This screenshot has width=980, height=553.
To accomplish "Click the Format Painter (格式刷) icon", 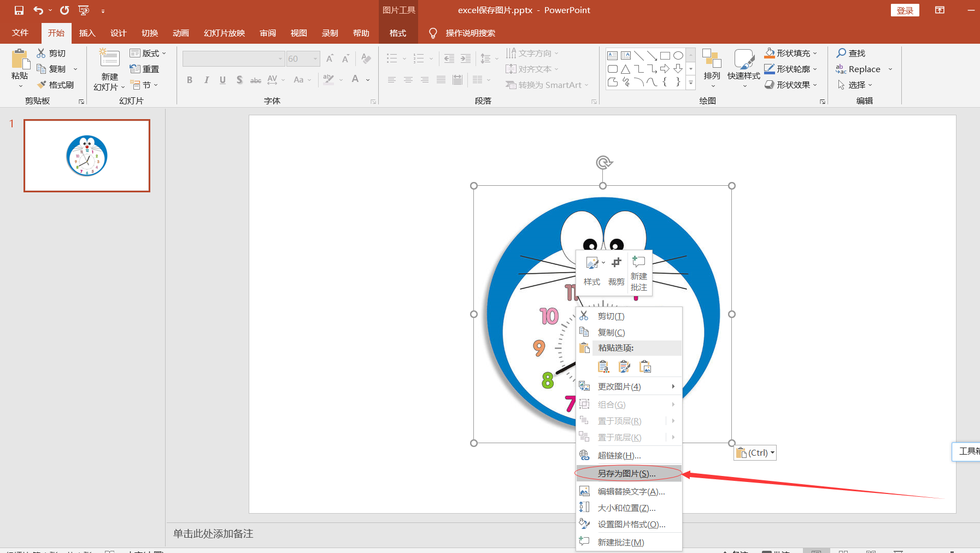I will coord(42,85).
